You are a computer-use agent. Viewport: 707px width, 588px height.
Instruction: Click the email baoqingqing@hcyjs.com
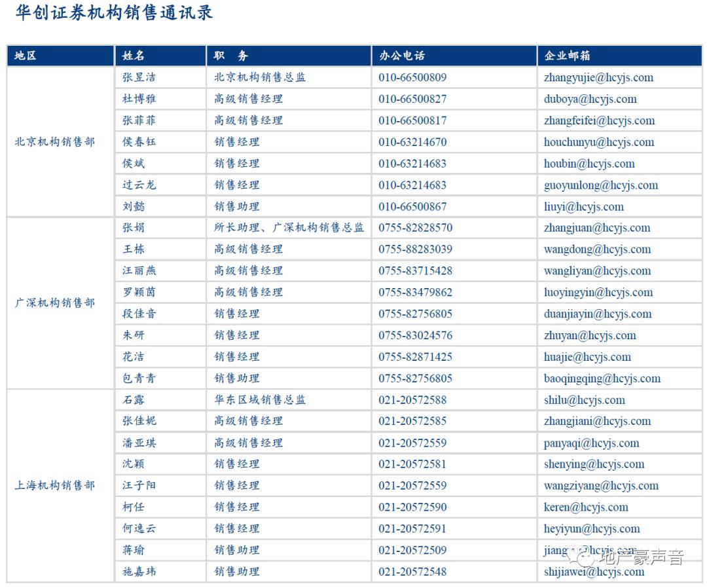(x=602, y=378)
